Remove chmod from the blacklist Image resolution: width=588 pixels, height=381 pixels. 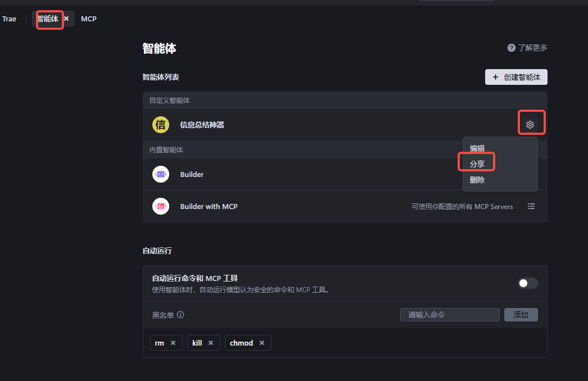[262, 343]
